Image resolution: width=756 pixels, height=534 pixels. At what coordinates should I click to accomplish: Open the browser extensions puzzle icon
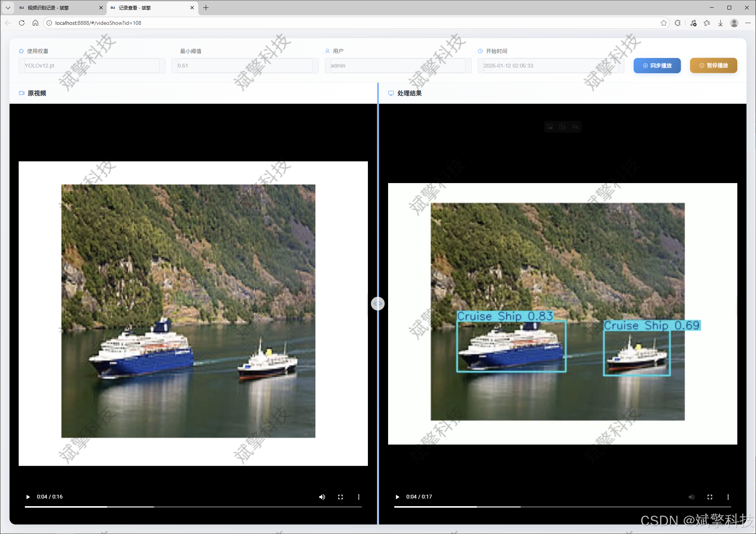click(x=677, y=23)
